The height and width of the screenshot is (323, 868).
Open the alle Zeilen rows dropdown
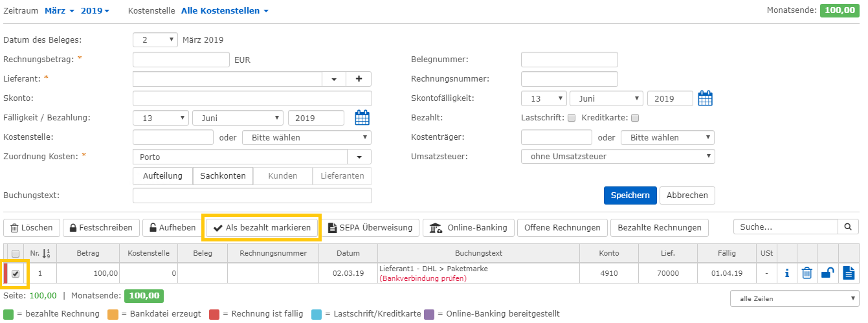point(794,298)
